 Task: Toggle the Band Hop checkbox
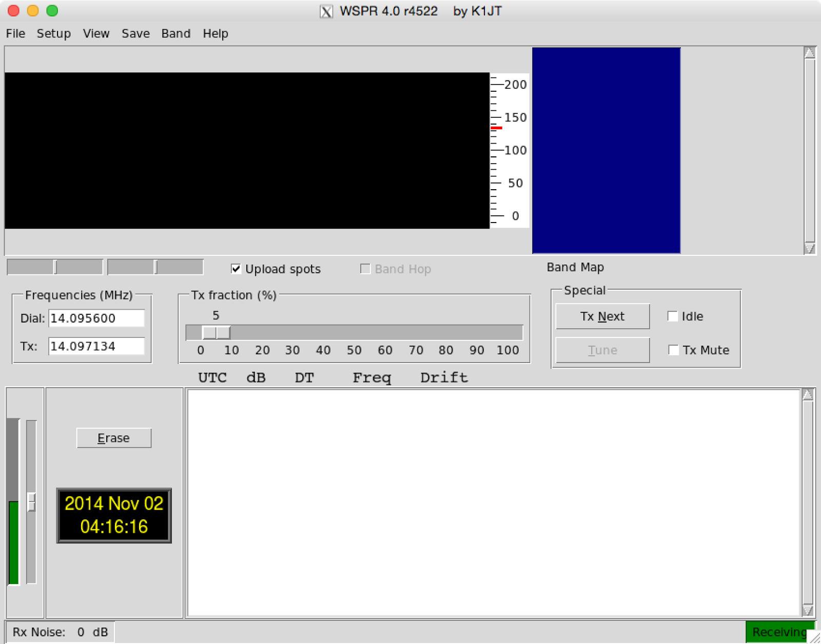click(x=365, y=269)
